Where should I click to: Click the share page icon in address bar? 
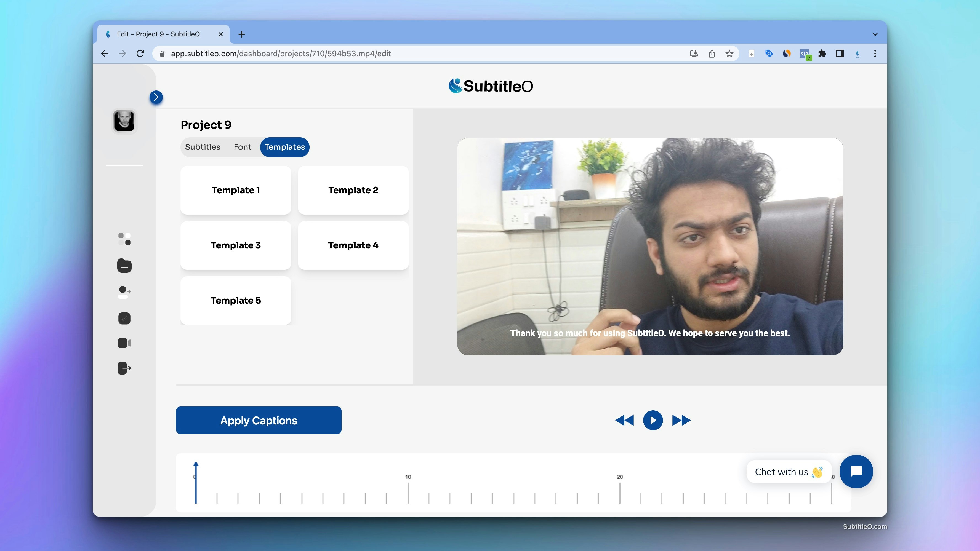click(x=712, y=54)
